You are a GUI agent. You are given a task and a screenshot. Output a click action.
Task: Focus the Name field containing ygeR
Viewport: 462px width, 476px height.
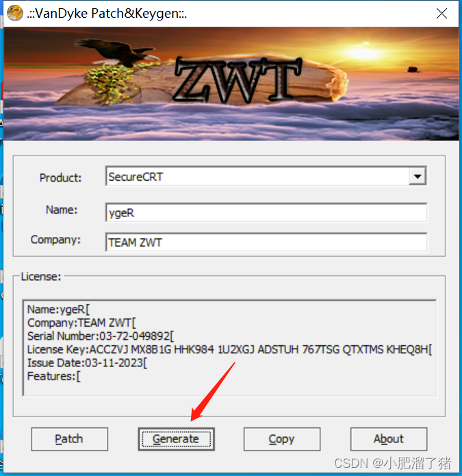click(266, 212)
